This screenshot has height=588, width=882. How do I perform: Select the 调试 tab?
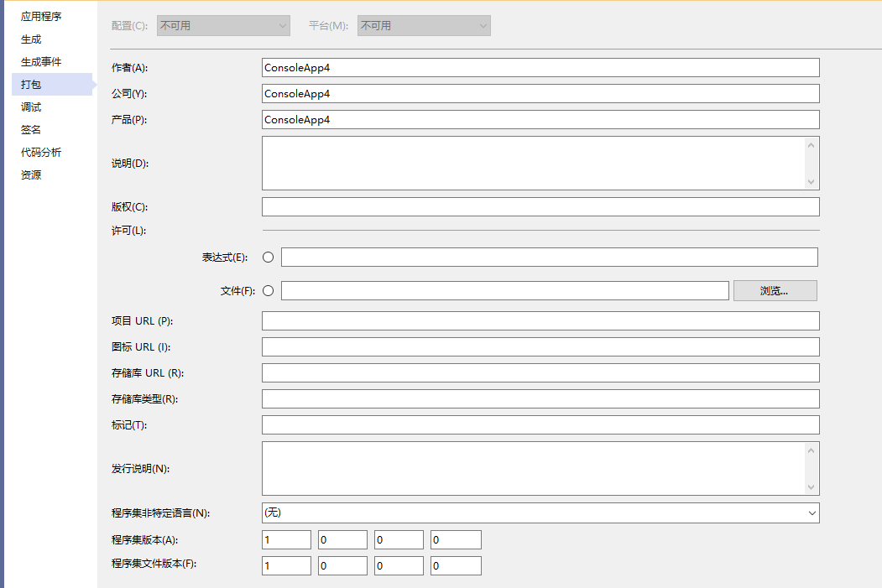[x=31, y=107]
